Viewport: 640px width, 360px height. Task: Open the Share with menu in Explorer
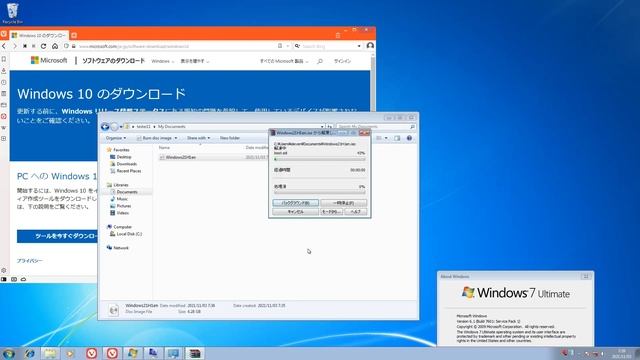[x=198, y=138]
